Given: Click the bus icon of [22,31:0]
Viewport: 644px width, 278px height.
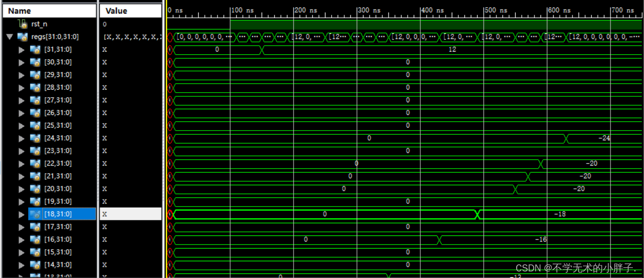Looking at the screenshot, I should pos(34,163).
